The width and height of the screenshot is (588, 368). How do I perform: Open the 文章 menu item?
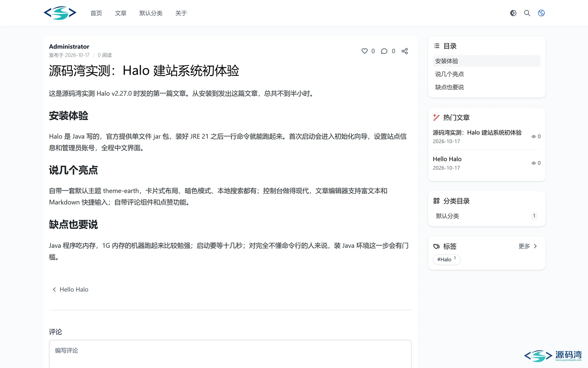(121, 13)
